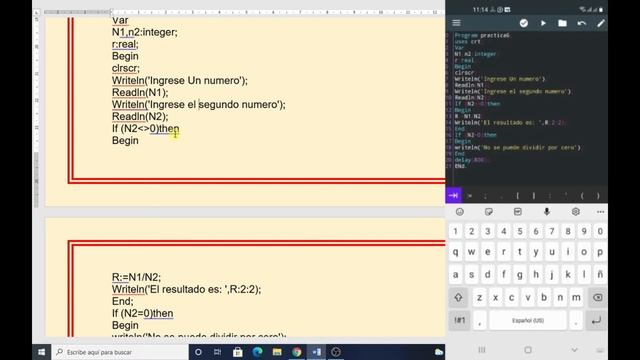Tap the letter g key
Viewport: 640px width, 360px height.
coord(520,275)
